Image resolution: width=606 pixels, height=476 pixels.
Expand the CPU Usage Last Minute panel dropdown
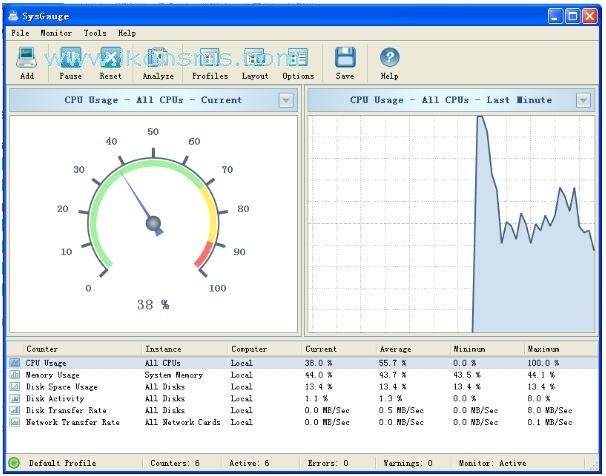[x=583, y=100]
